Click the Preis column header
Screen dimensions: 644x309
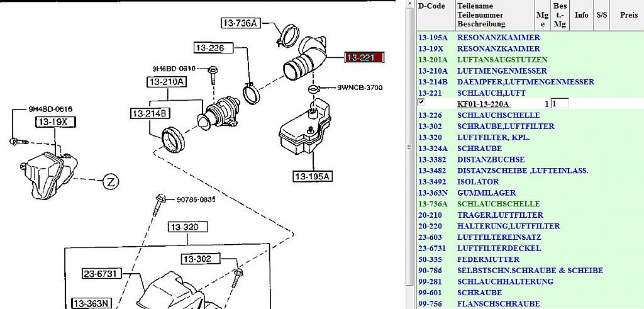coord(629,14)
